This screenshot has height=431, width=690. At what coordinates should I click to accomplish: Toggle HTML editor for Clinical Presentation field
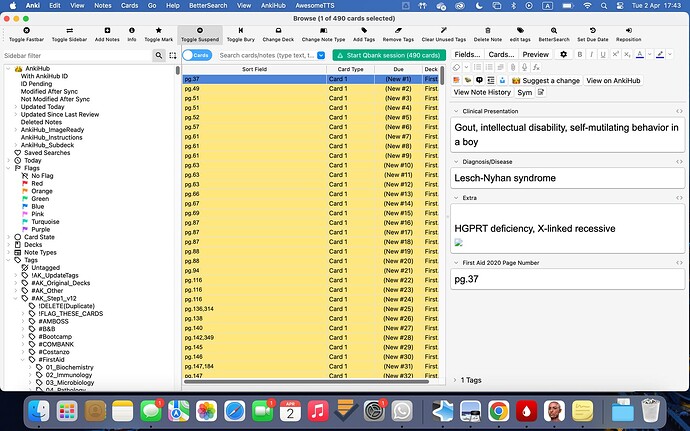point(679,111)
